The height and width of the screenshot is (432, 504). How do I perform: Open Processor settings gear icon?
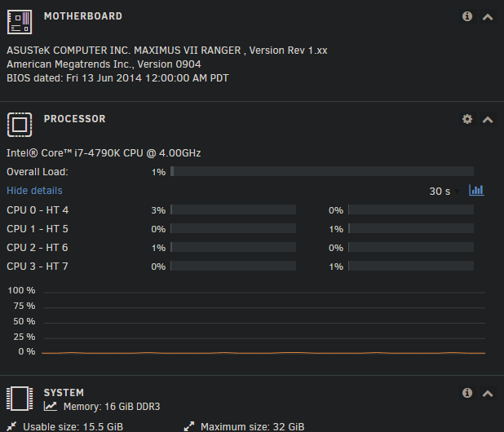[x=467, y=119]
